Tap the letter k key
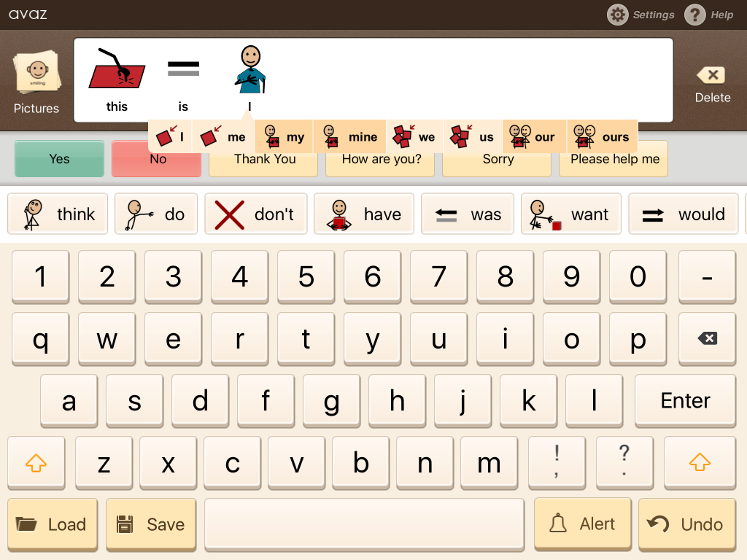This screenshot has height=560, width=747. [528, 400]
